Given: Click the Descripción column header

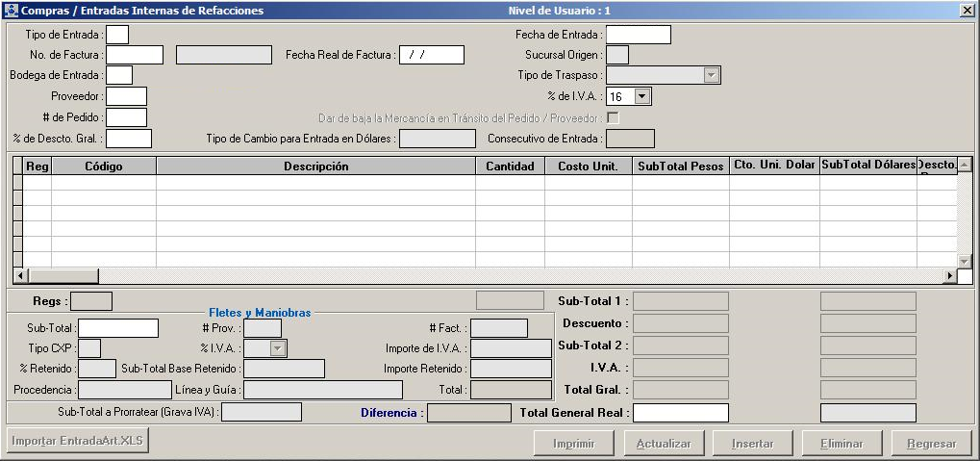Looking at the screenshot, I should 315,166.
